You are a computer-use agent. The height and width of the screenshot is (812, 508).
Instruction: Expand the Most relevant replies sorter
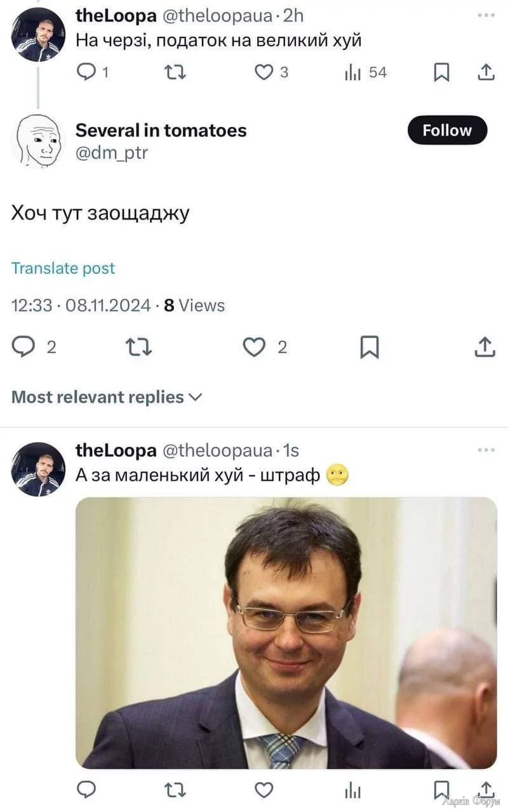(x=107, y=397)
